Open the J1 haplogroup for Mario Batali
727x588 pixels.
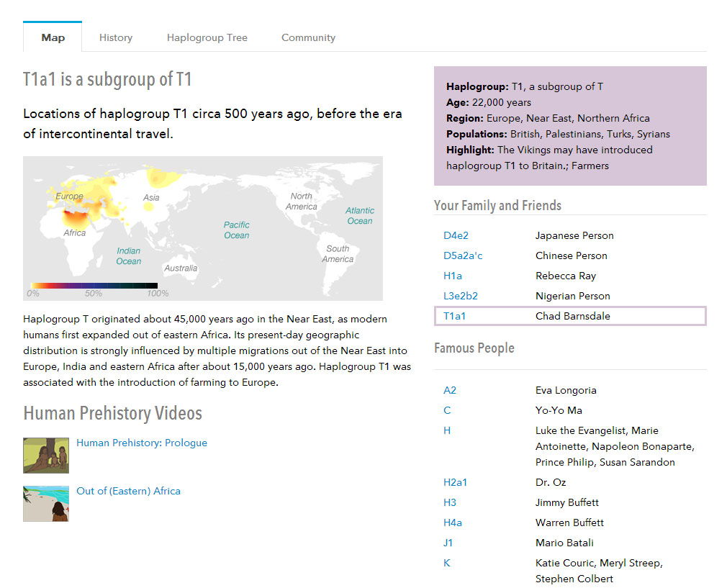(448, 543)
